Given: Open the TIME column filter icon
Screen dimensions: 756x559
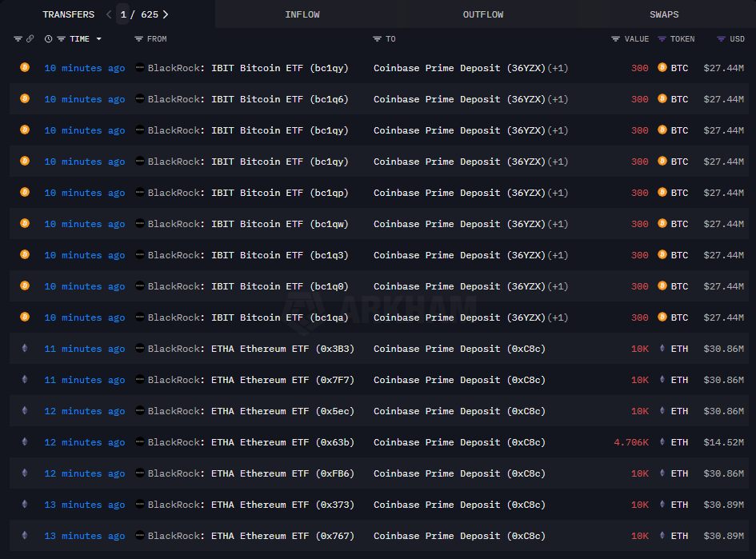Looking at the screenshot, I should click(x=62, y=39).
